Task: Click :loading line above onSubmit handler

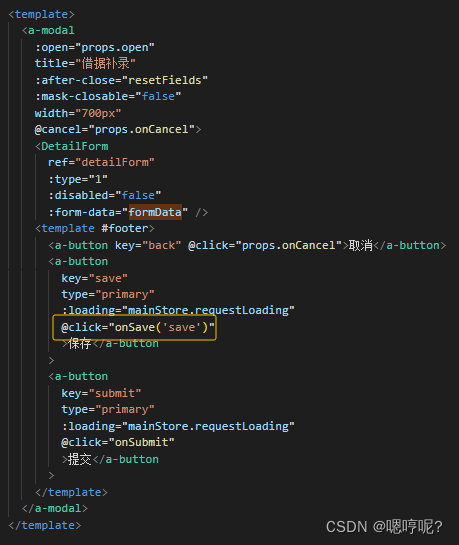Action: coord(178,426)
